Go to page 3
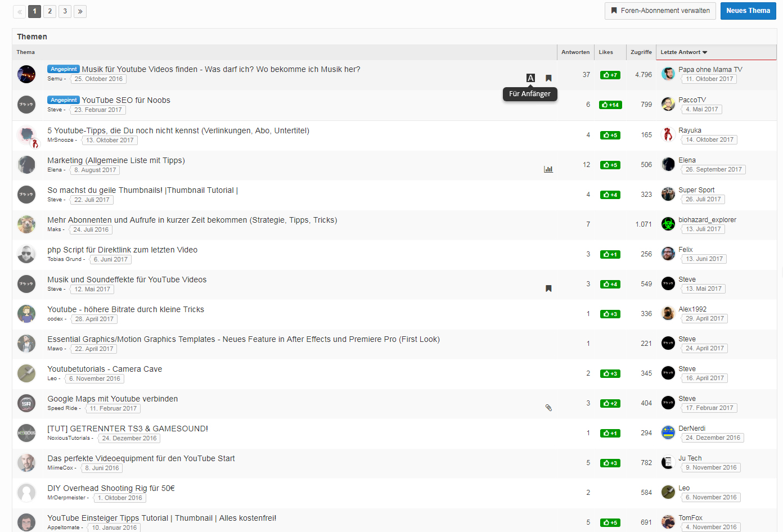Image resolution: width=783 pixels, height=532 pixels. [x=65, y=11]
